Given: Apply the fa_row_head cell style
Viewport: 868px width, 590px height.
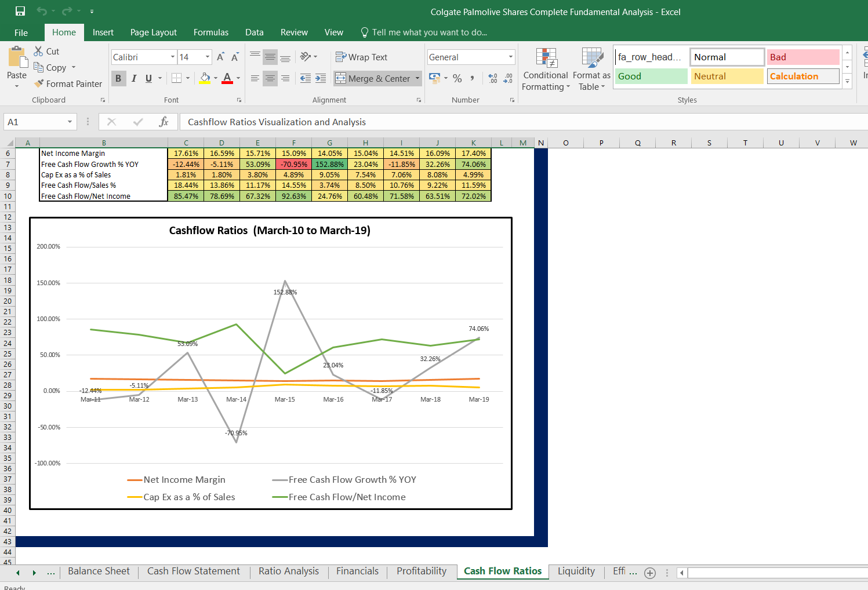Looking at the screenshot, I should click(651, 57).
